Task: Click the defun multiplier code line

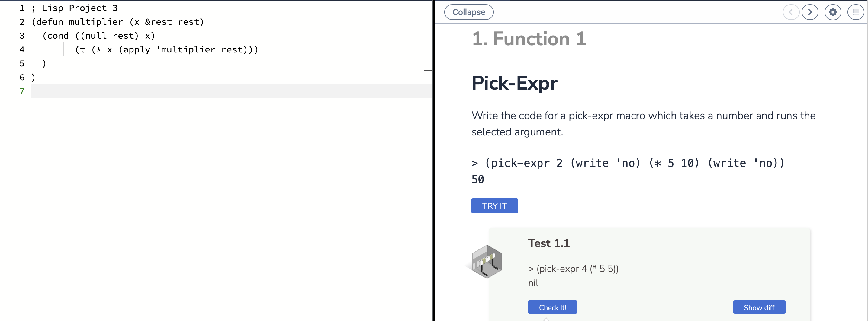Action: click(118, 22)
